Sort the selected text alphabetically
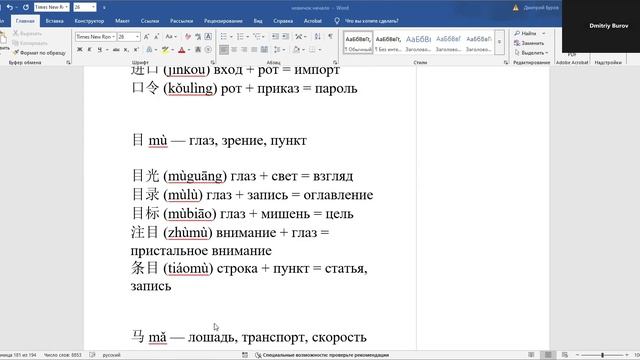Image resolution: width=640 pixels, height=360 pixels. tap(318, 37)
